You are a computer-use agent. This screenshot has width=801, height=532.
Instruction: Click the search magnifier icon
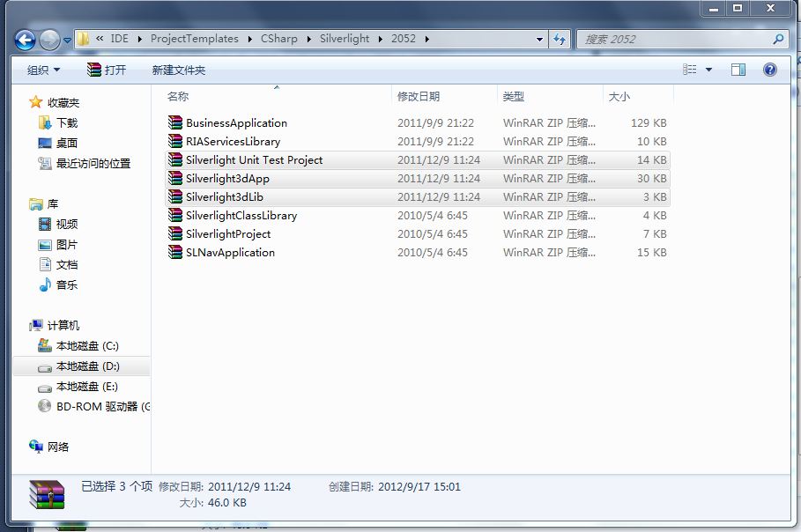[x=778, y=40]
